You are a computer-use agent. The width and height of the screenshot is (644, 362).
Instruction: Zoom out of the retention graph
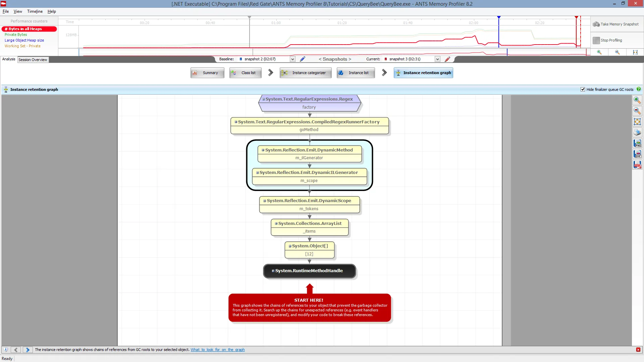[x=637, y=111]
